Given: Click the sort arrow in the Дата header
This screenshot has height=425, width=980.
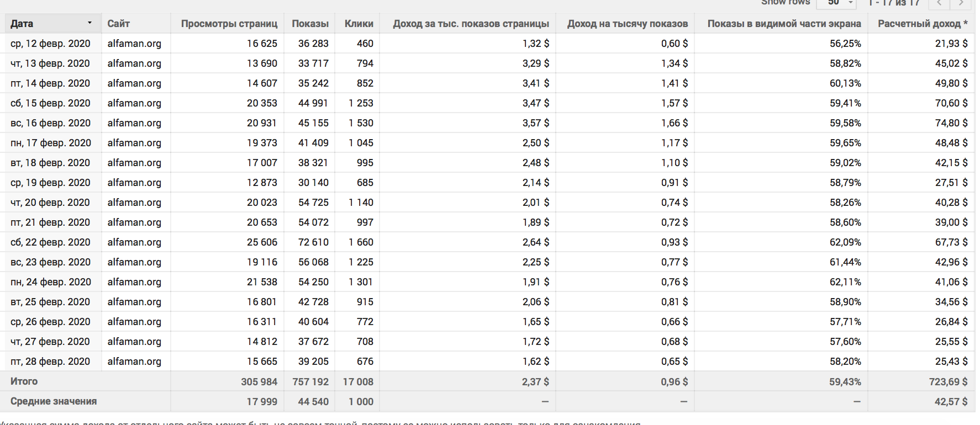Looking at the screenshot, I should click(89, 23).
